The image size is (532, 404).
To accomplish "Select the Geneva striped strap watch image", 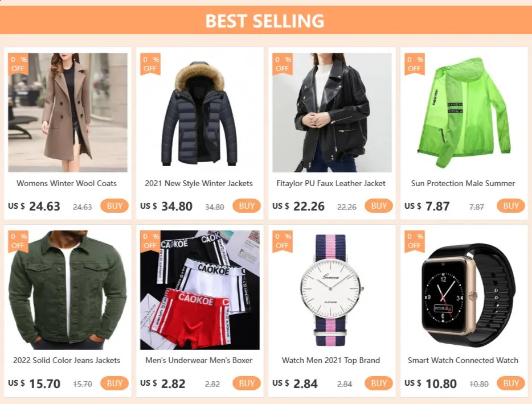I will click(x=332, y=290).
